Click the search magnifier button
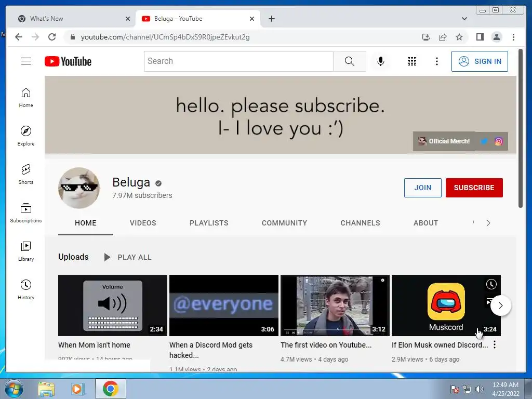Screen dimensions: 532x399 pyautogui.click(x=350, y=61)
